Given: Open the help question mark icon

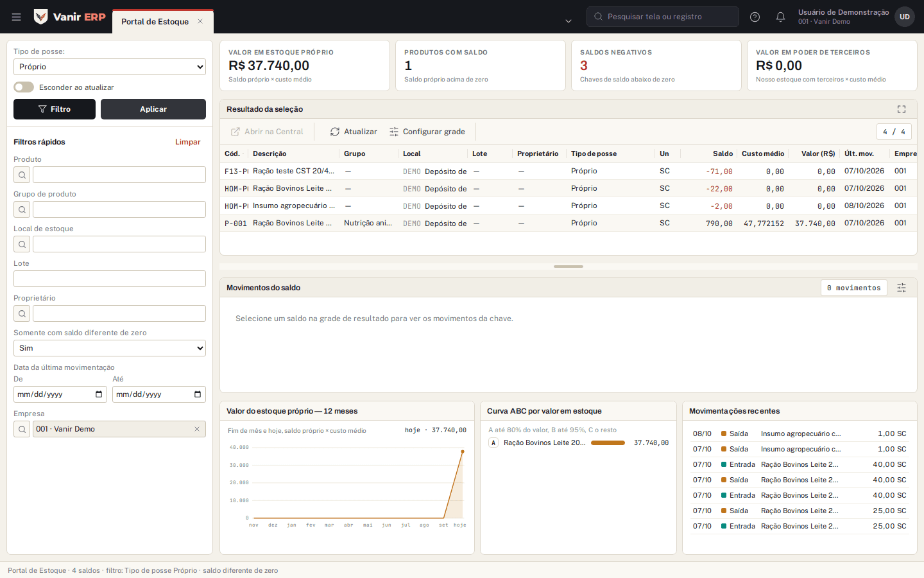Looking at the screenshot, I should pyautogui.click(x=755, y=17).
